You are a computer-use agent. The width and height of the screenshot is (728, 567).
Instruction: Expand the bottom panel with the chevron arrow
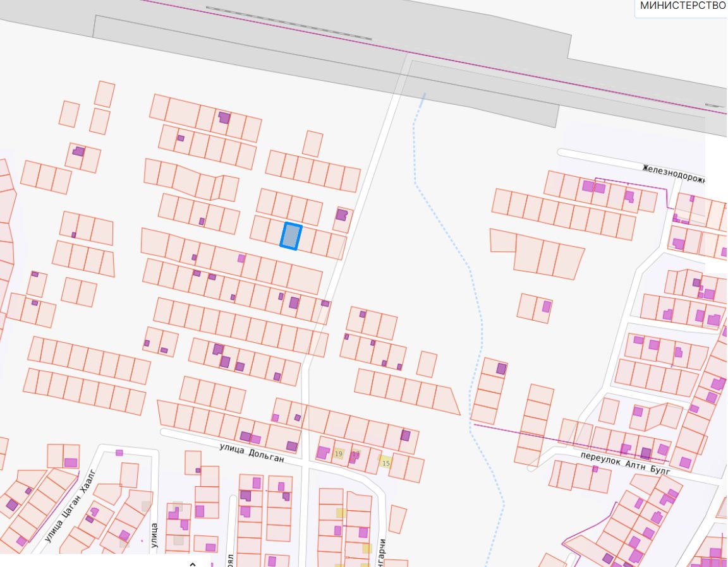193,564
